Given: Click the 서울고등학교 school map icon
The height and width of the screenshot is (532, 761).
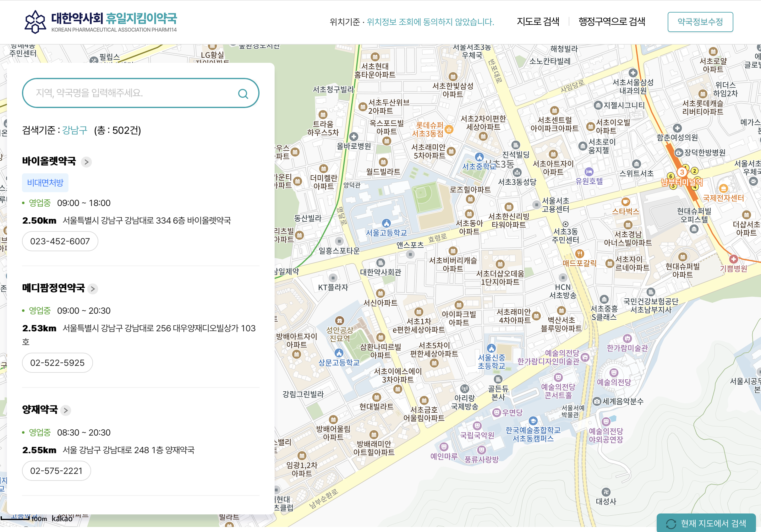Looking at the screenshot, I should pos(386,223).
